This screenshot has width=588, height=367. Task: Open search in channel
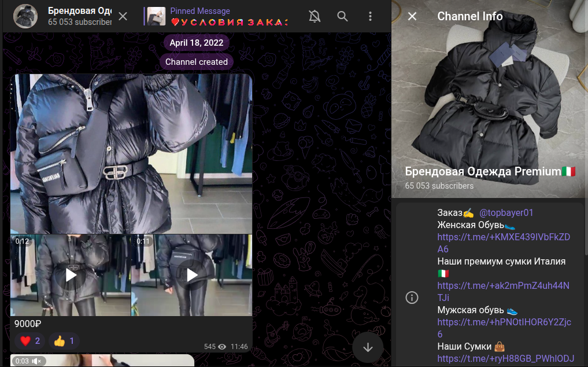(342, 16)
